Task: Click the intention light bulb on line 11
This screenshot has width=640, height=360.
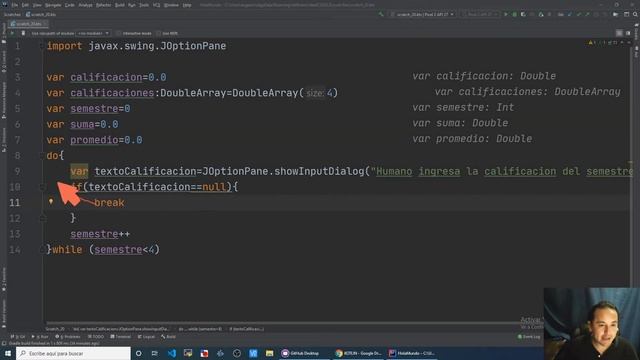Action: click(x=51, y=201)
